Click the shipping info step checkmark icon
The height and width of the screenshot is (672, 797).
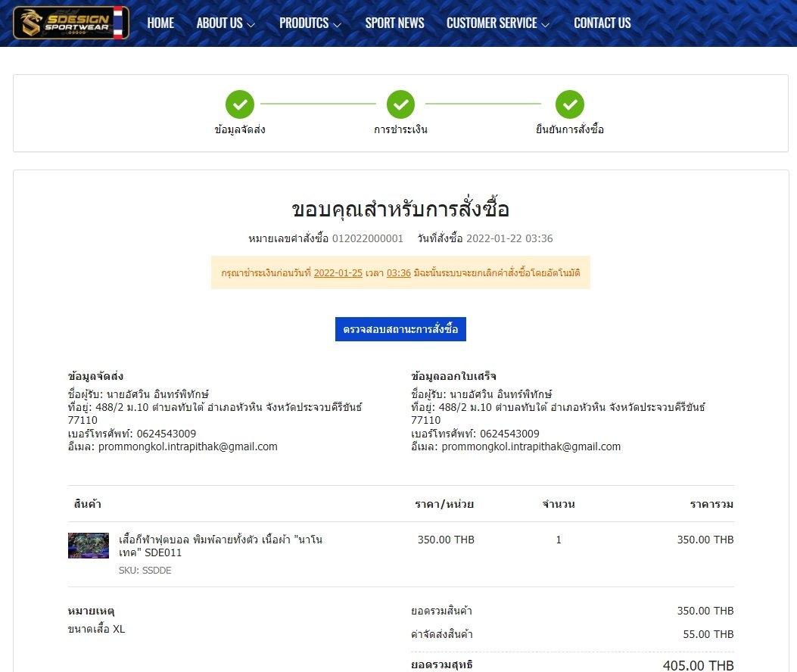tap(240, 104)
